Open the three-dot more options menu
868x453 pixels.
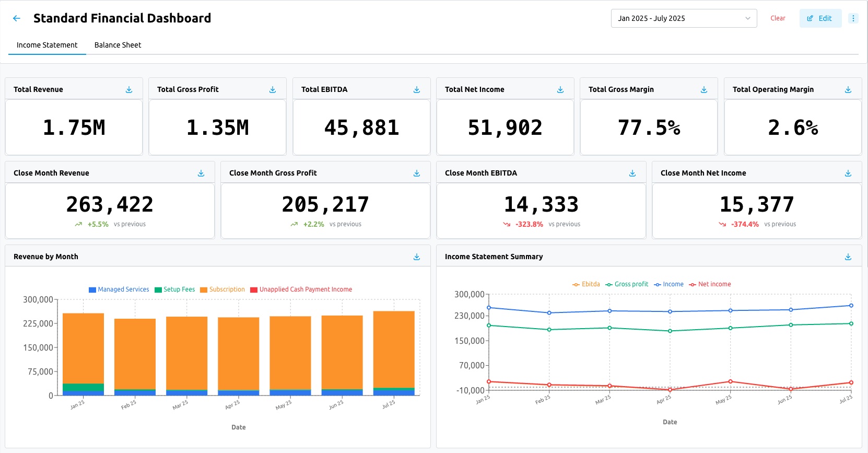(x=853, y=18)
